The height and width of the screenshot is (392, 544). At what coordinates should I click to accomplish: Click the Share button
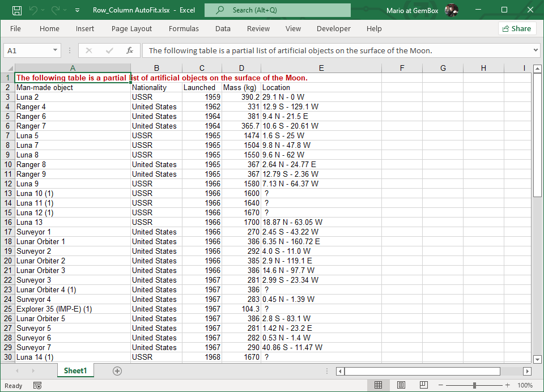(x=517, y=28)
